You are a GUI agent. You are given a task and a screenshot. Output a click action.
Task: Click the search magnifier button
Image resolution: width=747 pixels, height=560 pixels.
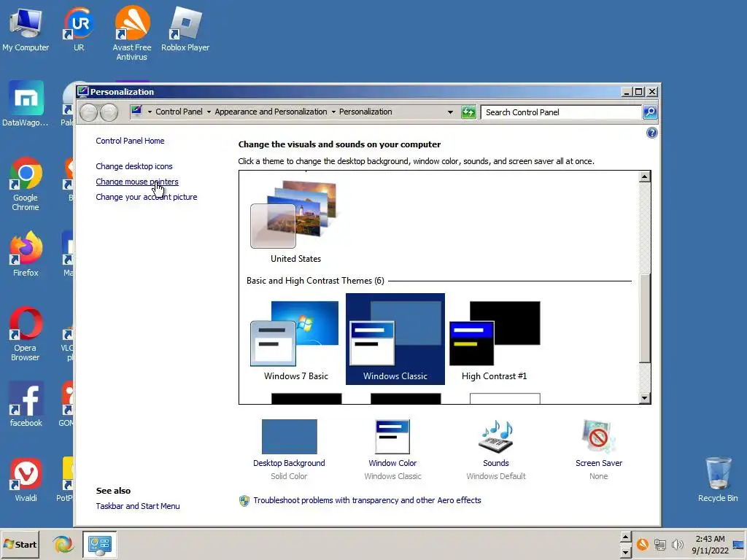tap(650, 112)
